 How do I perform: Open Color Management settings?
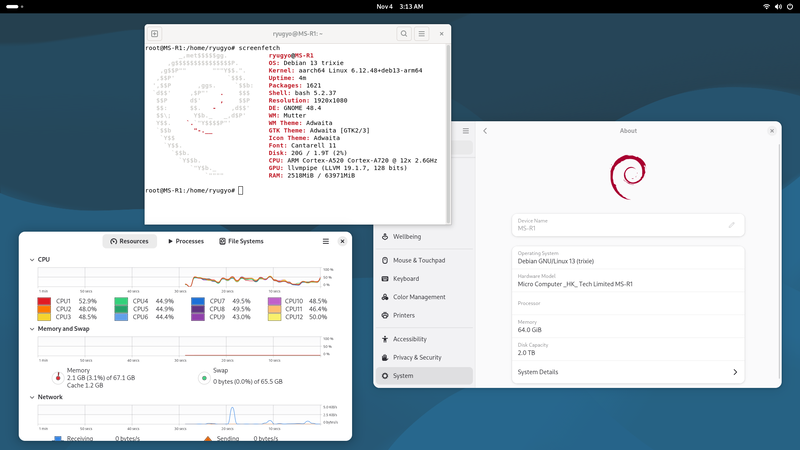click(x=424, y=297)
